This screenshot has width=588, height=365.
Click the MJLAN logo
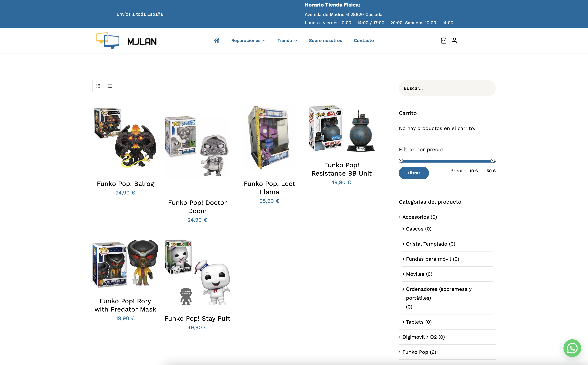(x=126, y=40)
